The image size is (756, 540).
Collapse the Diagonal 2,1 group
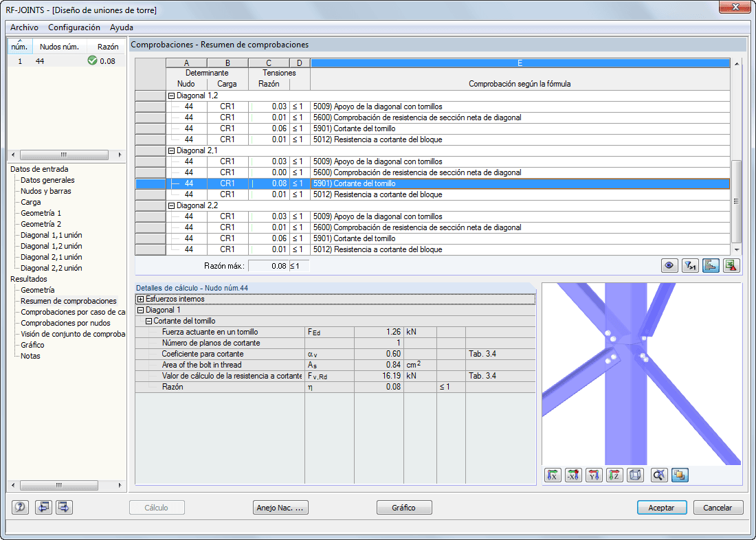coord(171,151)
